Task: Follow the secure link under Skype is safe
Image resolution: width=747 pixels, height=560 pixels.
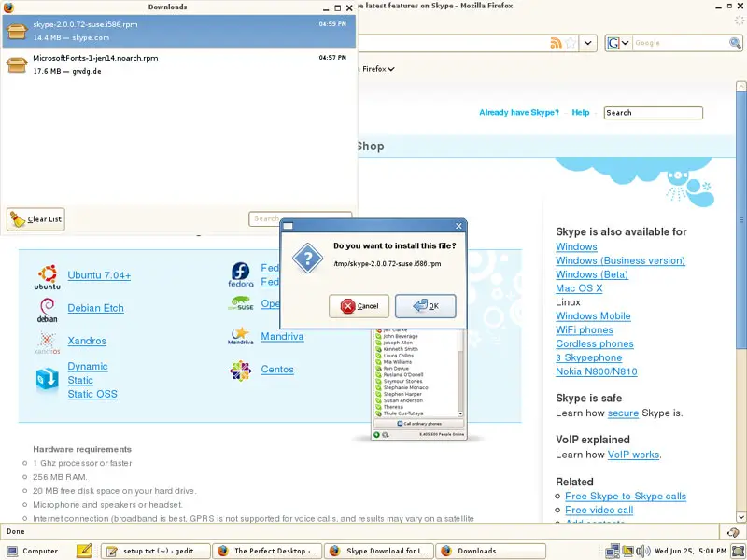Action: (623, 413)
